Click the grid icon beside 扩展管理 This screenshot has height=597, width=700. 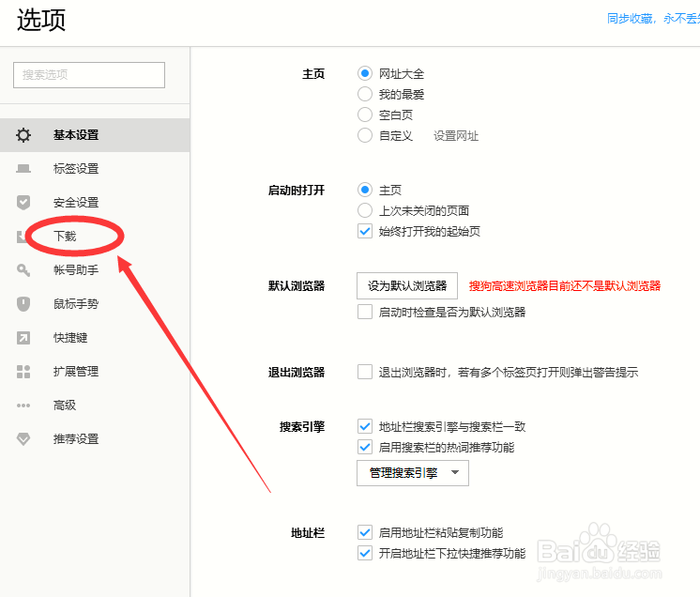point(23,372)
